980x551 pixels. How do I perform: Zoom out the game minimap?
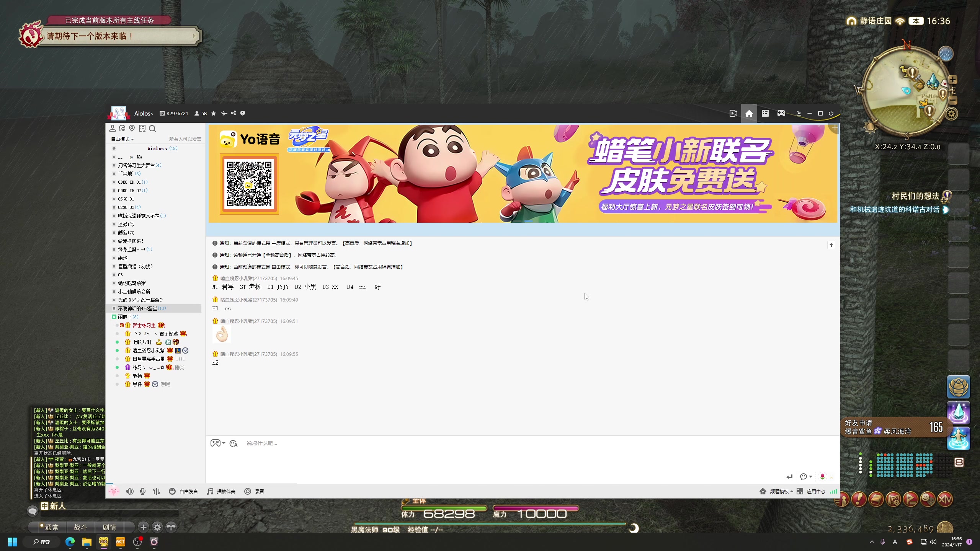[953, 100]
